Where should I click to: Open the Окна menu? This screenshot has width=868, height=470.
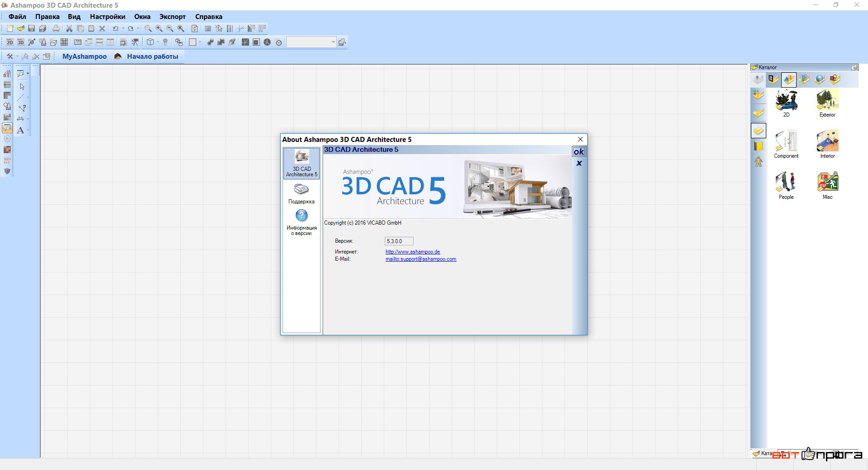coord(142,17)
